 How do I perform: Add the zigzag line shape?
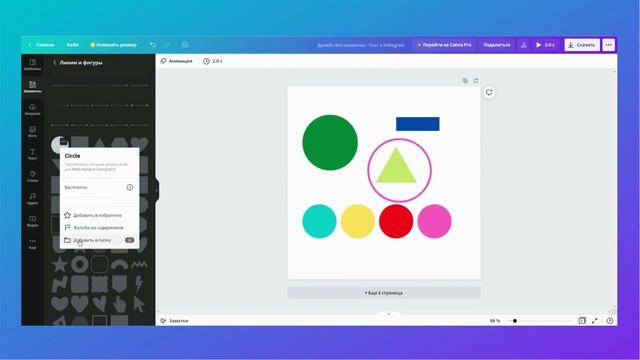click(139, 265)
